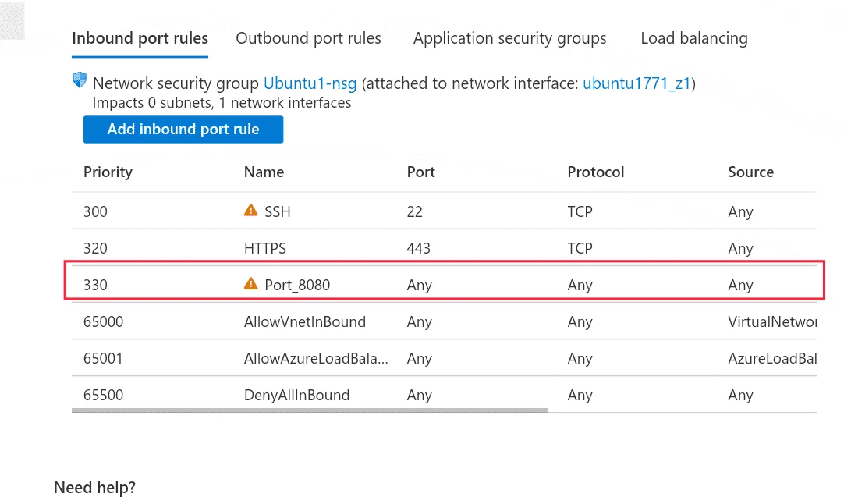Open the Outbound port rules tab

point(308,38)
